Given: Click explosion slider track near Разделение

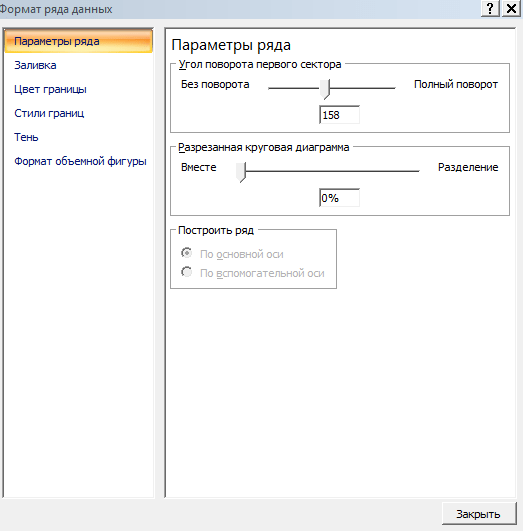Looking at the screenshot, I should click(406, 171).
